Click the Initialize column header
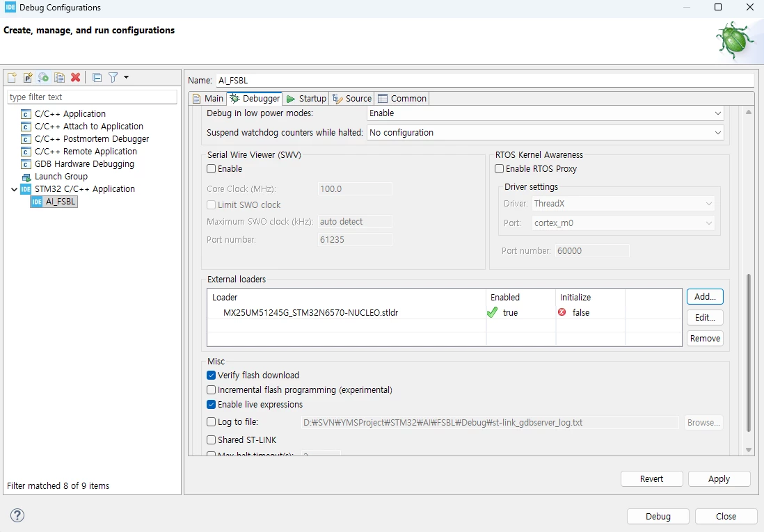764x532 pixels. [x=590, y=297]
